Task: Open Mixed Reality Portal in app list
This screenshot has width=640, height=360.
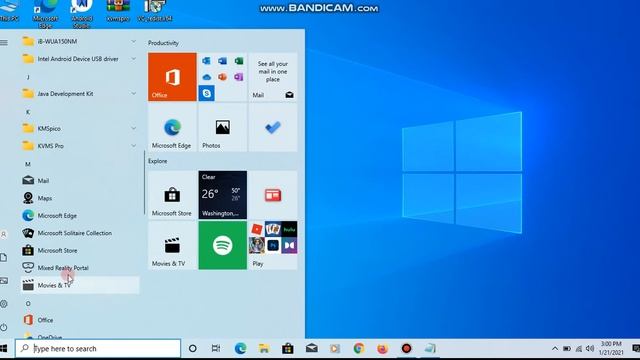Action: coord(80,268)
